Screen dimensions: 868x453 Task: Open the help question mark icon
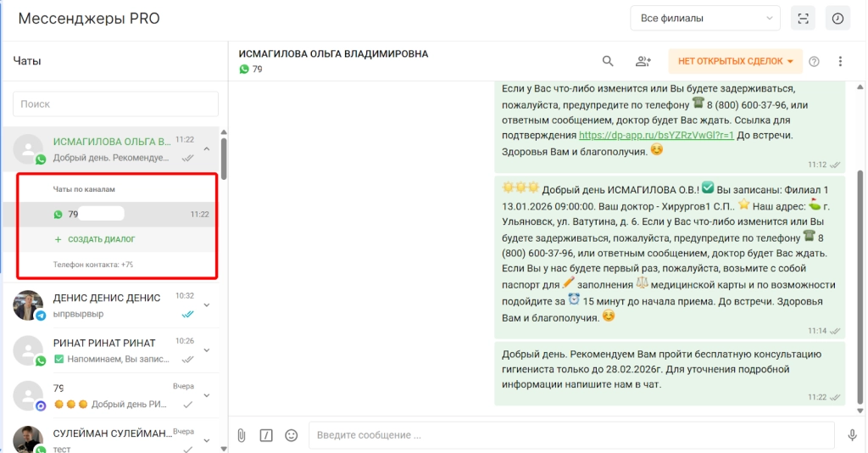[x=815, y=61]
